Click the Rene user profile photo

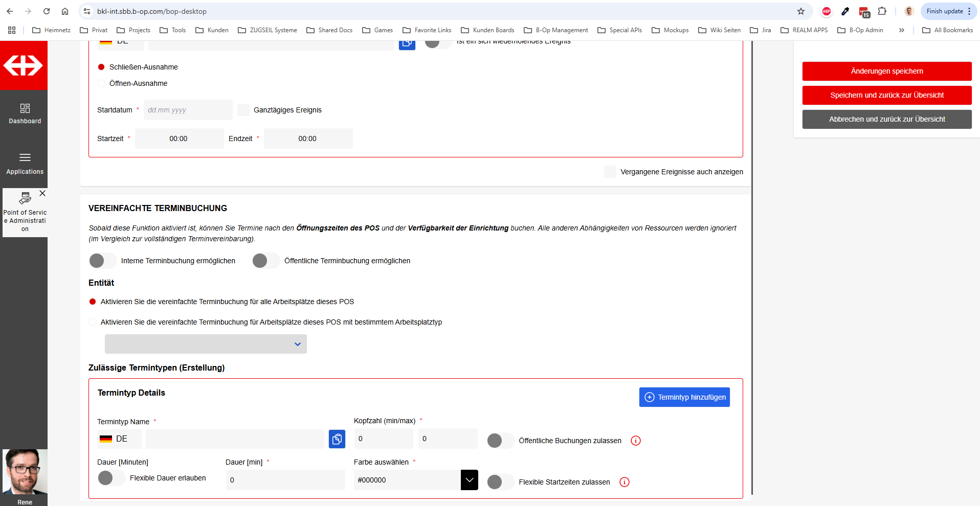(25, 471)
